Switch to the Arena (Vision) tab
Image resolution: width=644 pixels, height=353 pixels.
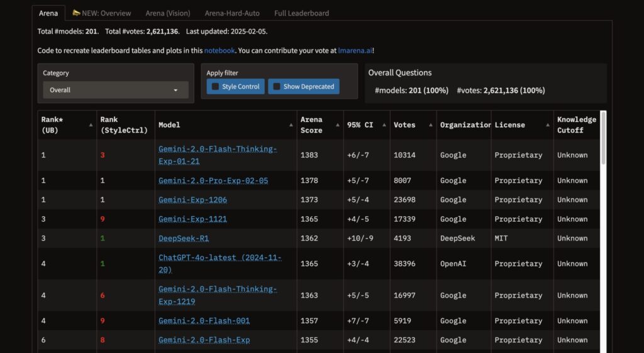(169, 13)
